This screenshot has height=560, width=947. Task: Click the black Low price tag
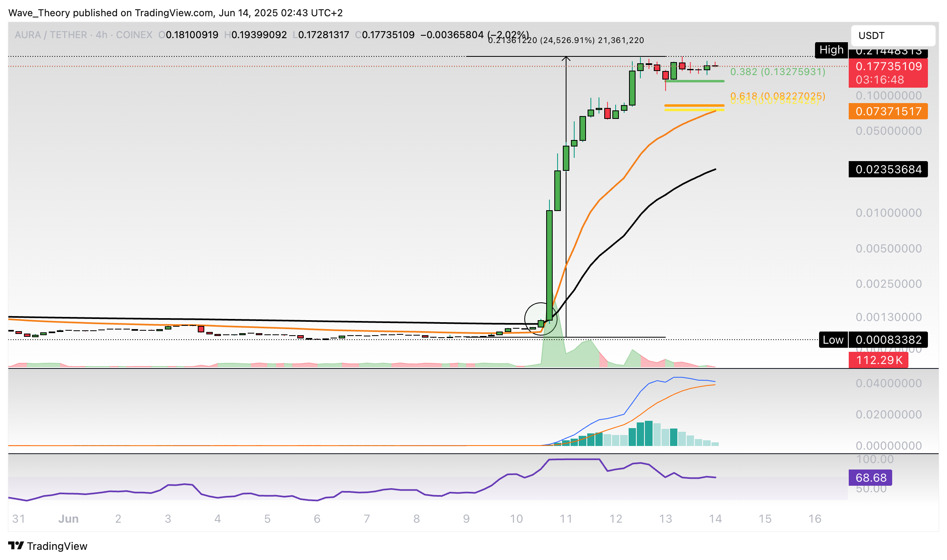coord(833,340)
